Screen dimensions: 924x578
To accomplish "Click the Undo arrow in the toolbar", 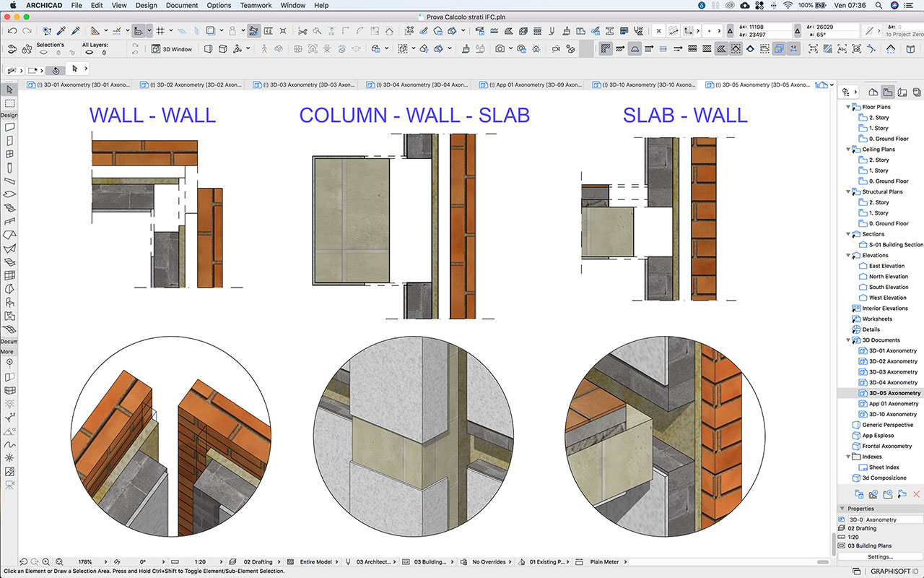I will click(x=12, y=30).
